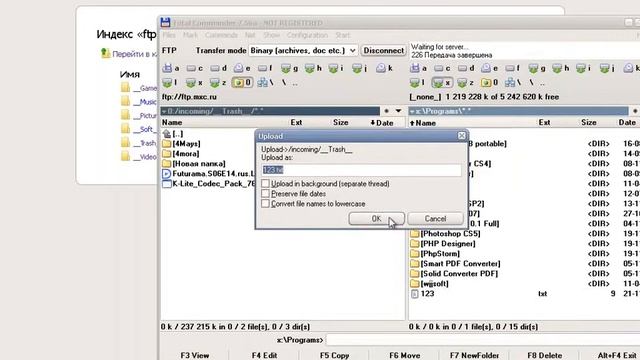Switch right panel to drive l
This screenshot has height=360, width=640.
tap(418, 82)
